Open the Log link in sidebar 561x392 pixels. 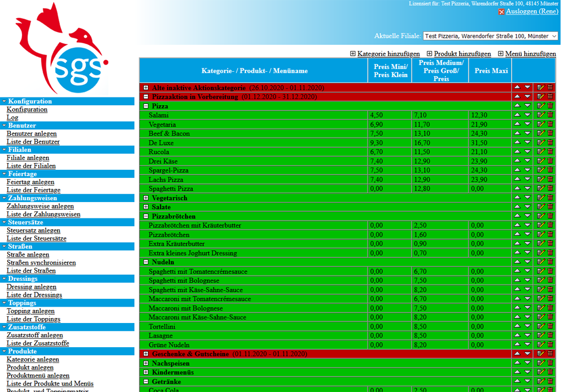(12, 117)
